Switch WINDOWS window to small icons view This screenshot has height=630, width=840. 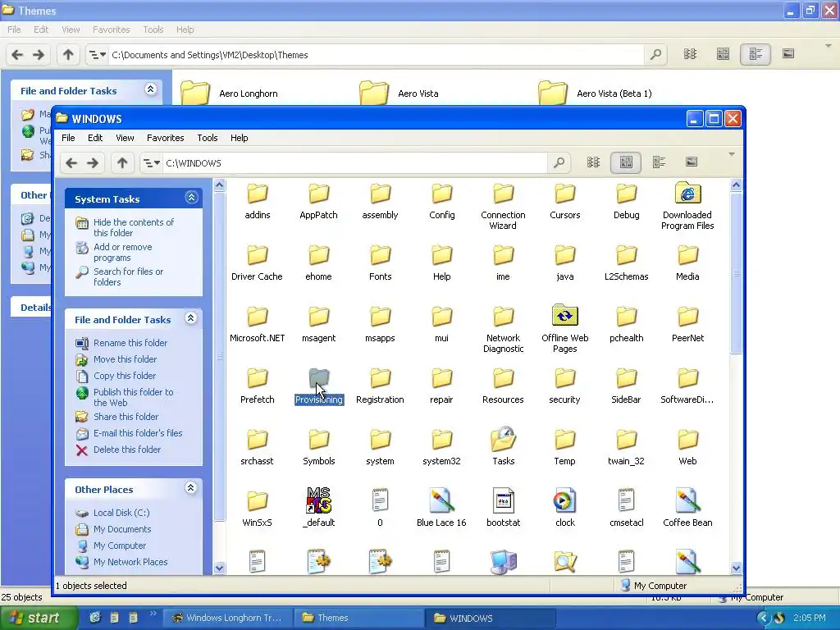(593, 162)
